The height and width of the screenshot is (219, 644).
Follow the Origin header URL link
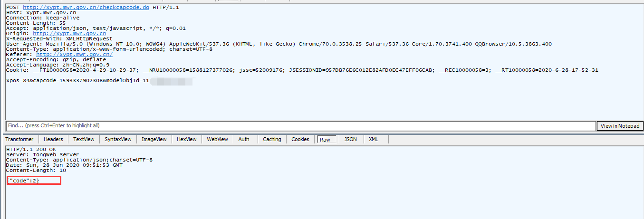pos(69,33)
